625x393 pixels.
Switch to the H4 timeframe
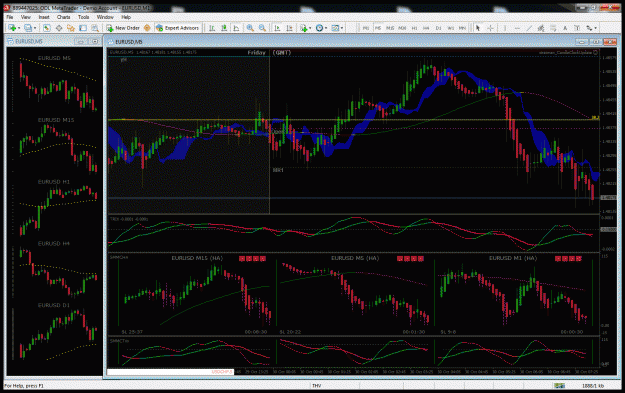click(426, 28)
